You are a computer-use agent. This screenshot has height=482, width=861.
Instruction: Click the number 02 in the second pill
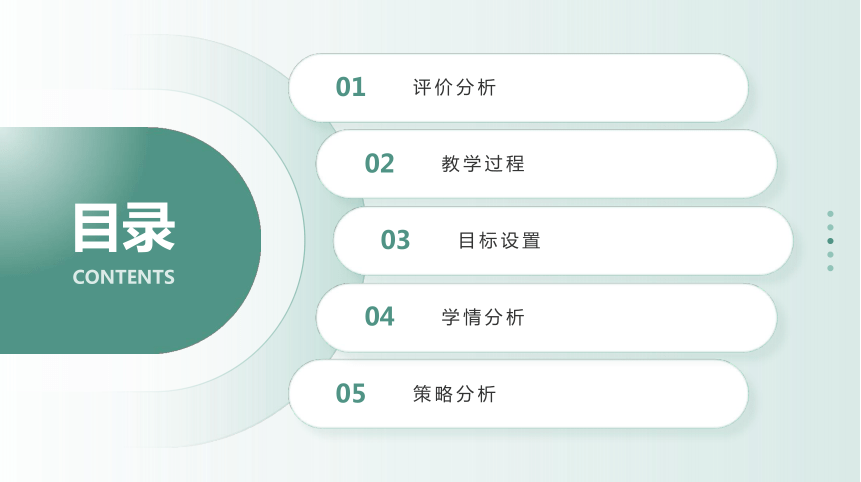coord(379,164)
